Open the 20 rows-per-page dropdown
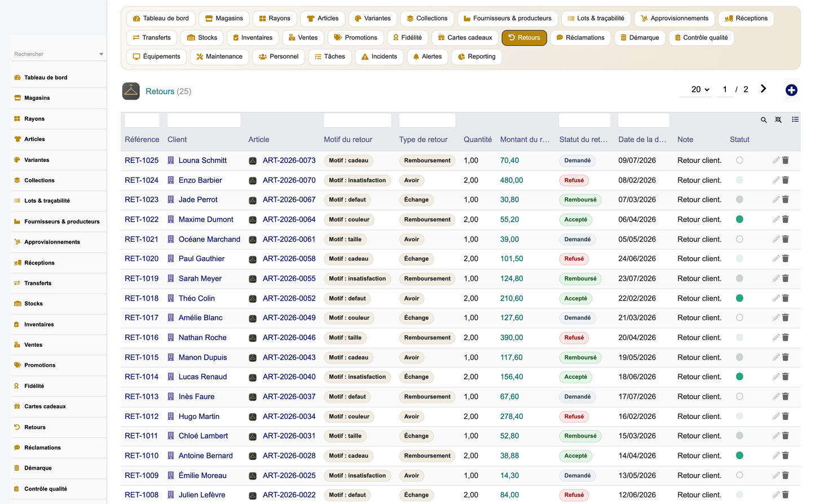This screenshot has height=504, width=815. (700, 89)
